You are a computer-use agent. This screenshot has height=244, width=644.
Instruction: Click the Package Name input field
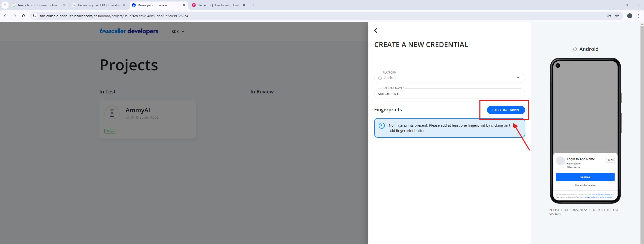point(449,93)
